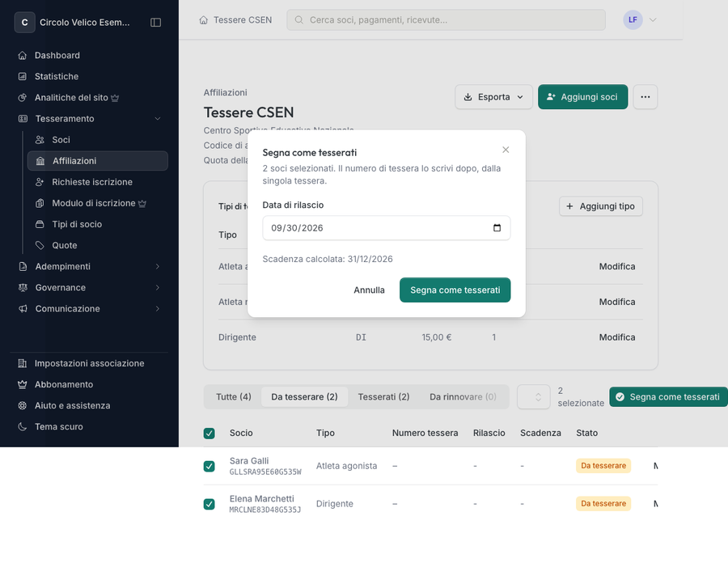728x567 pixels.
Task: Click the Dirigente type row label
Action: [x=237, y=337]
